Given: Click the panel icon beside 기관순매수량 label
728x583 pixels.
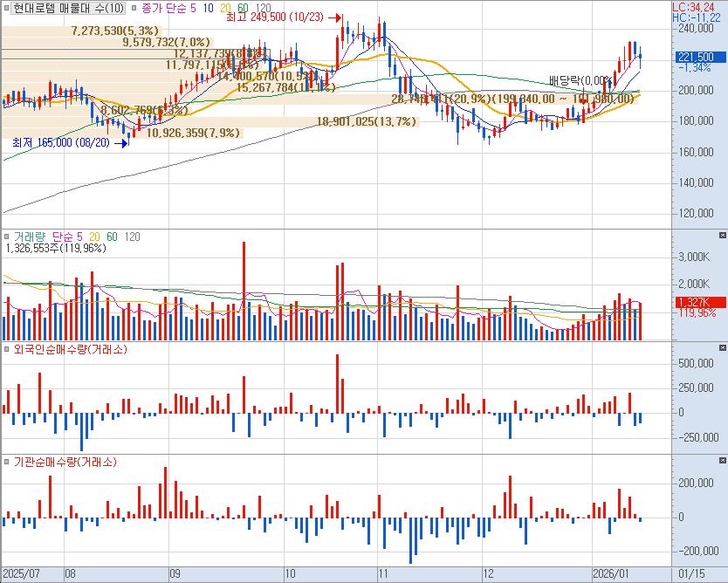Looking at the screenshot, I should (6, 462).
